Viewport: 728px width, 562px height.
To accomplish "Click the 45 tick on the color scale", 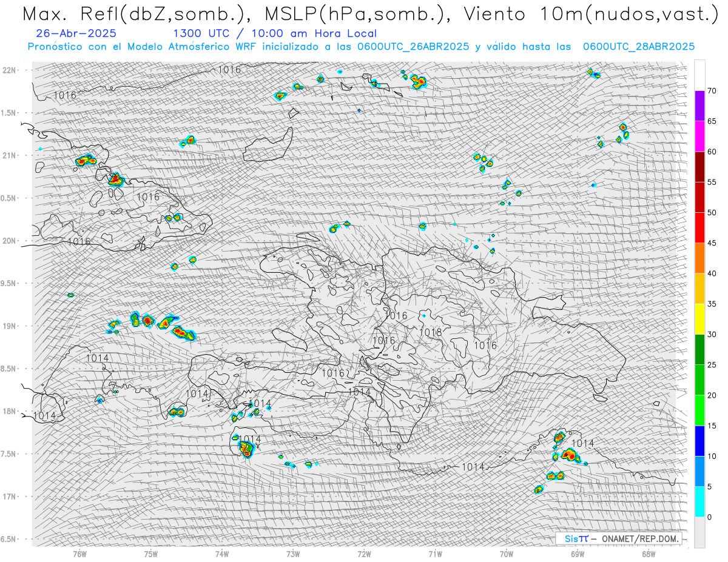I will pos(712,243).
